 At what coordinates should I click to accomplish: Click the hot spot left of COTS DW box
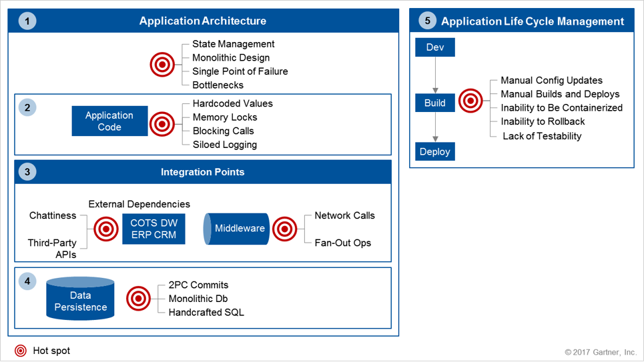click(x=105, y=229)
